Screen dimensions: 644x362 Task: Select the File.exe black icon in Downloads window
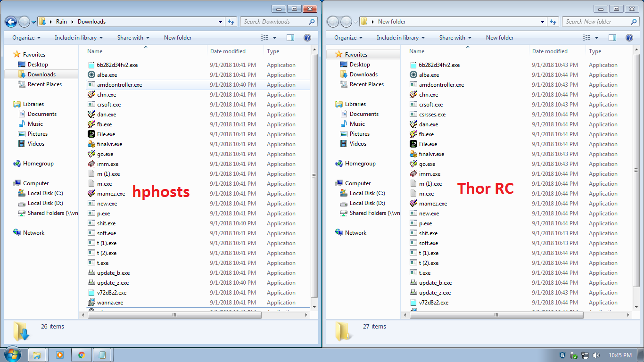point(92,134)
